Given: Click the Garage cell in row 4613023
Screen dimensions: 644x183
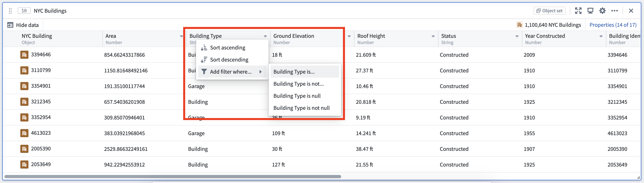Looking at the screenshot, I should 196,133.
